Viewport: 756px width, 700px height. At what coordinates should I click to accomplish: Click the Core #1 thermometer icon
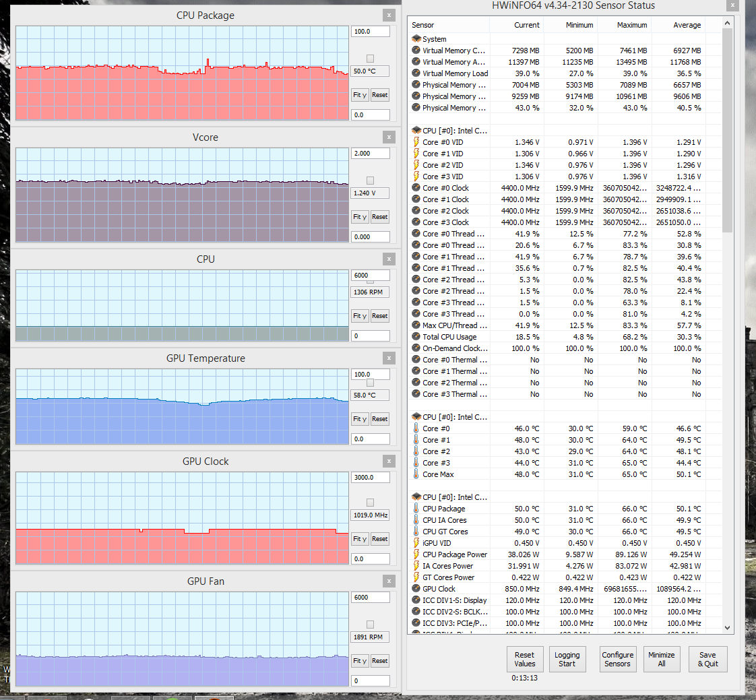pyautogui.click(x=416, y=440)
